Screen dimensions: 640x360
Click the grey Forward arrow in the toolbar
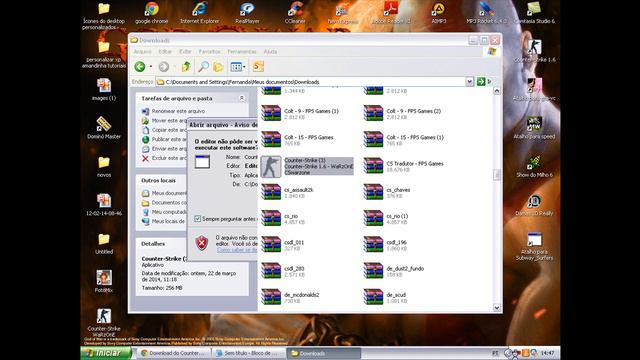click(x=164, y=67)
